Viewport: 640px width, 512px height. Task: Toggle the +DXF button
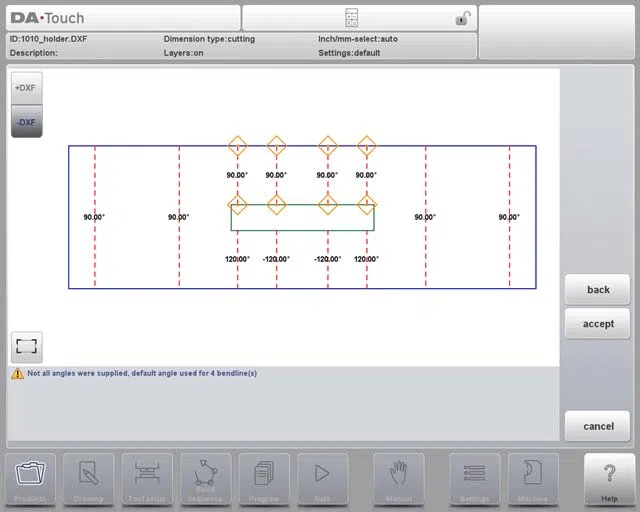27,88
